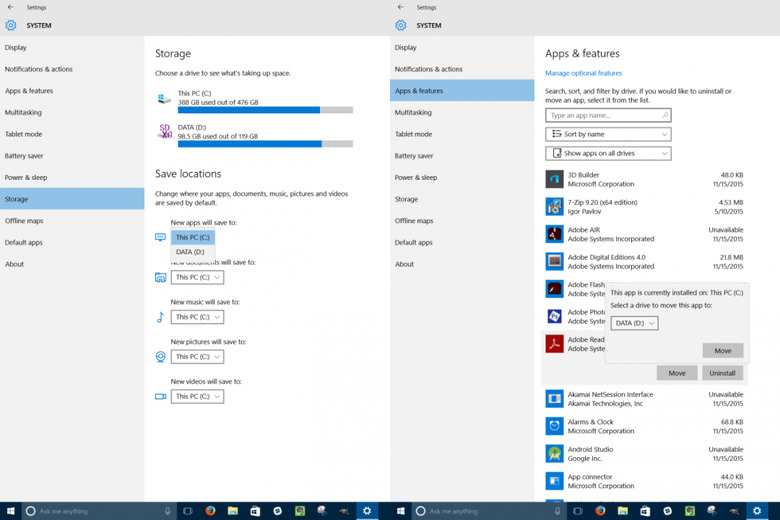
Task: Click the 3D Builder app icon
Action: coord(554,179)
